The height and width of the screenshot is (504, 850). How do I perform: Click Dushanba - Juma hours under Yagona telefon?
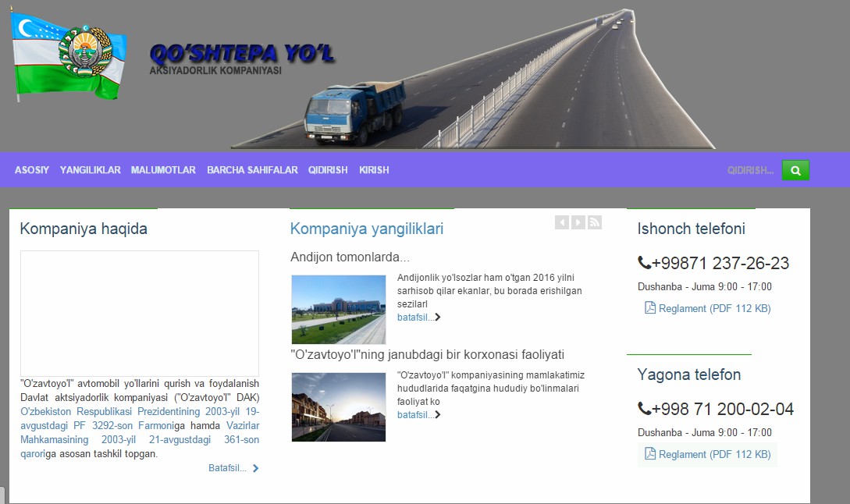click(705, 432)
